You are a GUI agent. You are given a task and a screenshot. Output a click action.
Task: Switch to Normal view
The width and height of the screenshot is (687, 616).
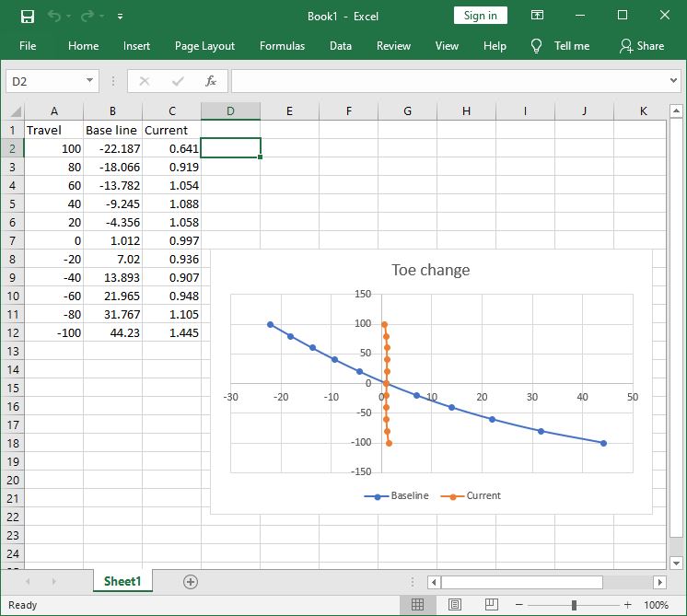417,605
